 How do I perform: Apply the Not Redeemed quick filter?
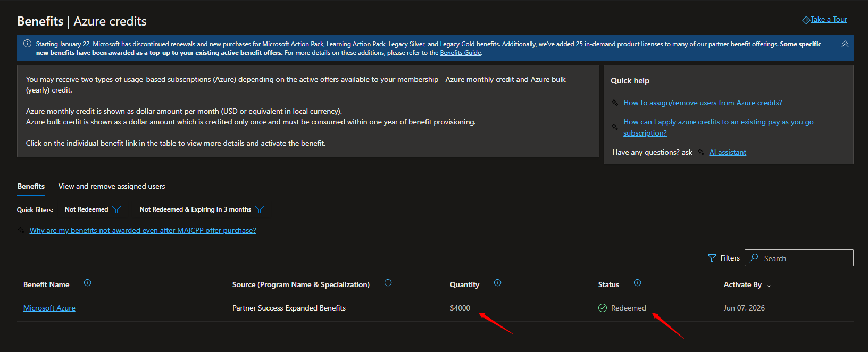point(86,209)
